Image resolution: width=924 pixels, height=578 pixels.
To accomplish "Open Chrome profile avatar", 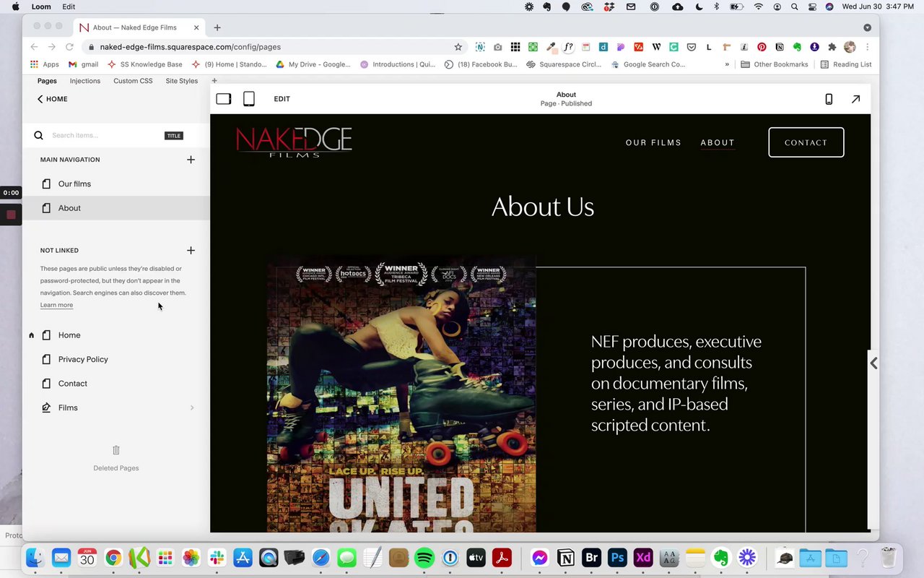I will (850, 47).
